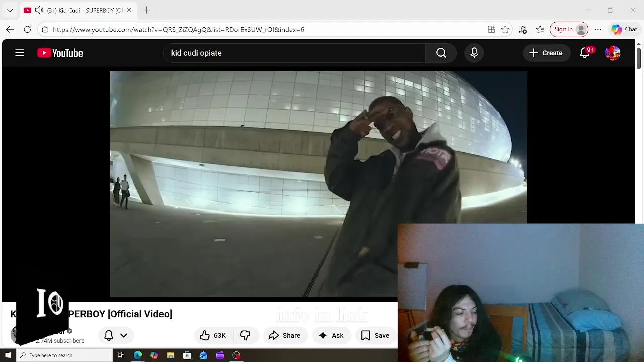Image resolution: width=644 pixels, height=362 pixels.
Task: Expand subscription notification dropdown bell
Action: tap(116, 335)
